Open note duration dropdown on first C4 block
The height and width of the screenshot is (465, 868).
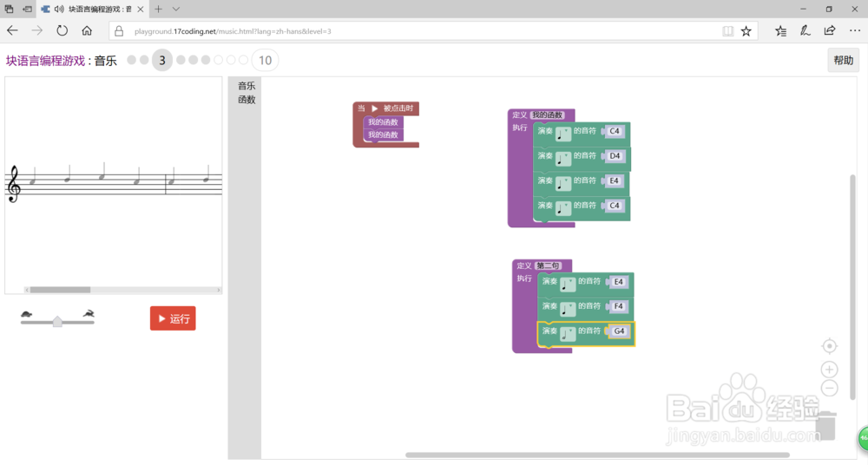pyautogui.click(x=563, y=134)
